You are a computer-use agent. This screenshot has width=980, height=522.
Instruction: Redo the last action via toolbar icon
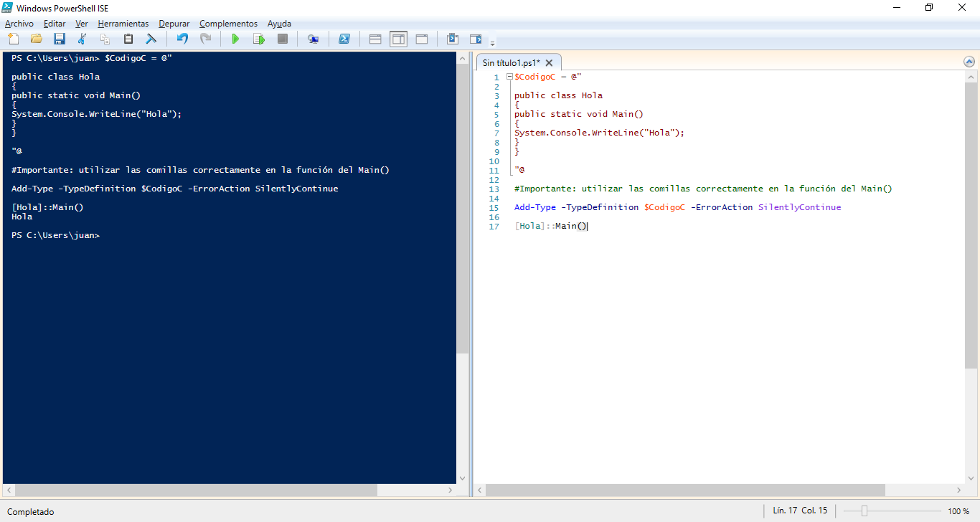pyautogui.click(x=207, y=39)
